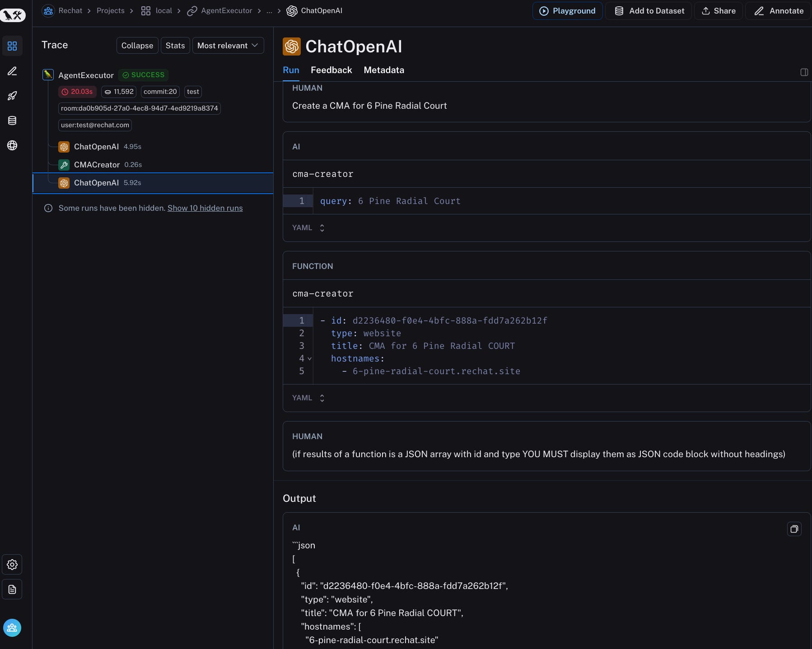812x649 pixels.
Task: Select the pencil annotations icon in sidebar
Action: [x=12, y=71]
